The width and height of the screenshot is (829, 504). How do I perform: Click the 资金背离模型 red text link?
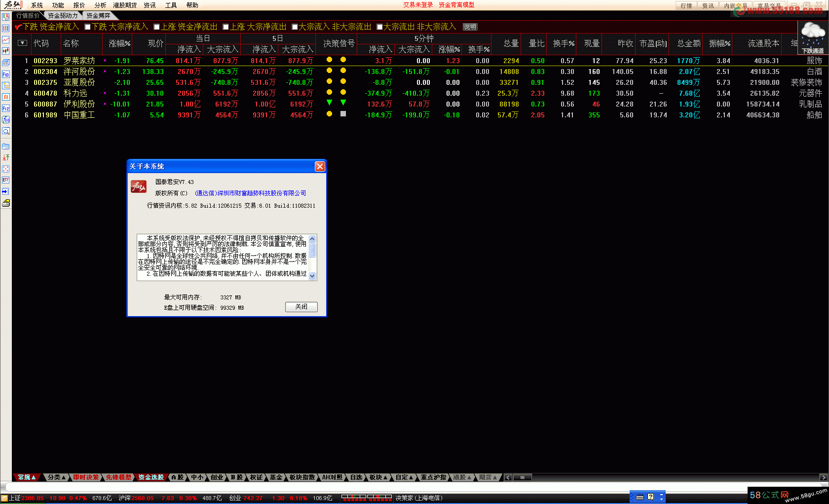(x=456, y=5)
